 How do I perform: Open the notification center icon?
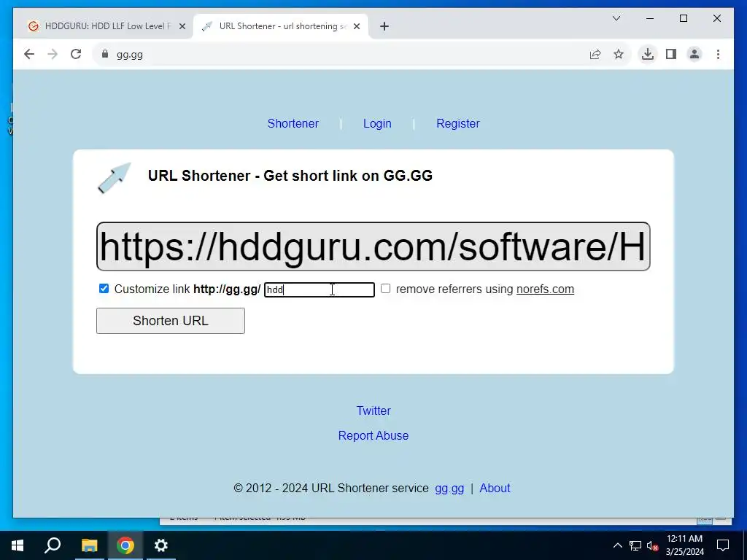click(723, 545)
